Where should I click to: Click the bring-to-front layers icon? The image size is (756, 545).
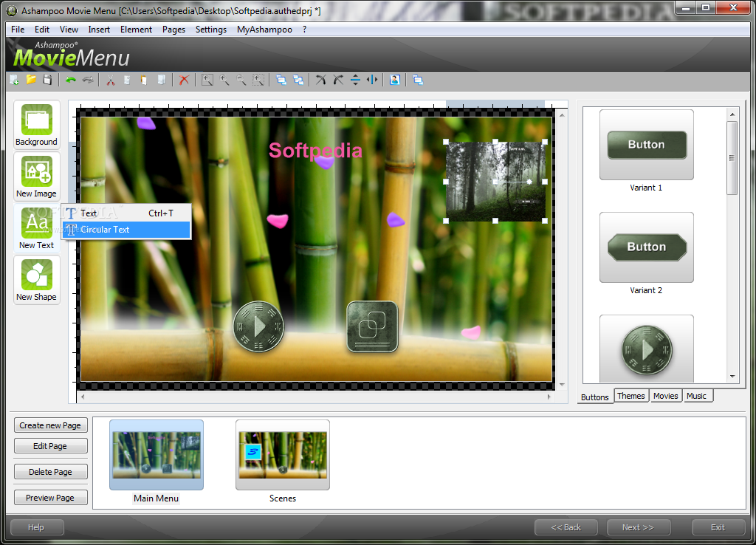[x=281, y=80]
